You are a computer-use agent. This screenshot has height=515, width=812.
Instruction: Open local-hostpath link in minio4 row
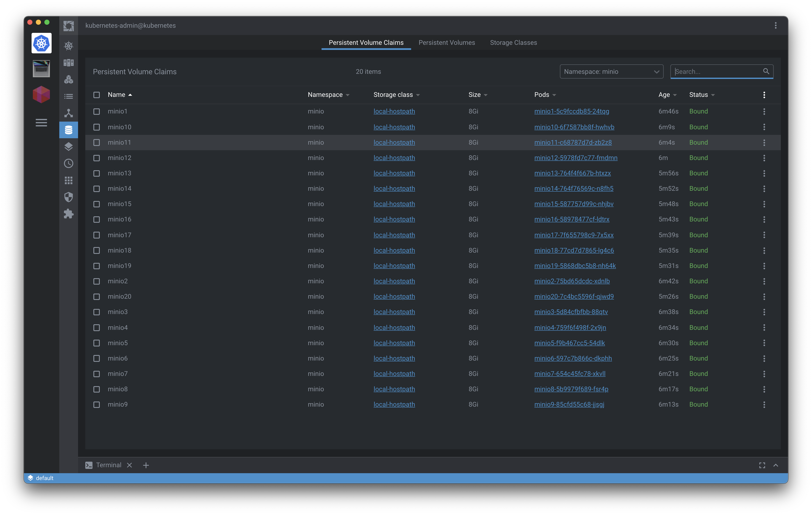click(x=394, y=328)
